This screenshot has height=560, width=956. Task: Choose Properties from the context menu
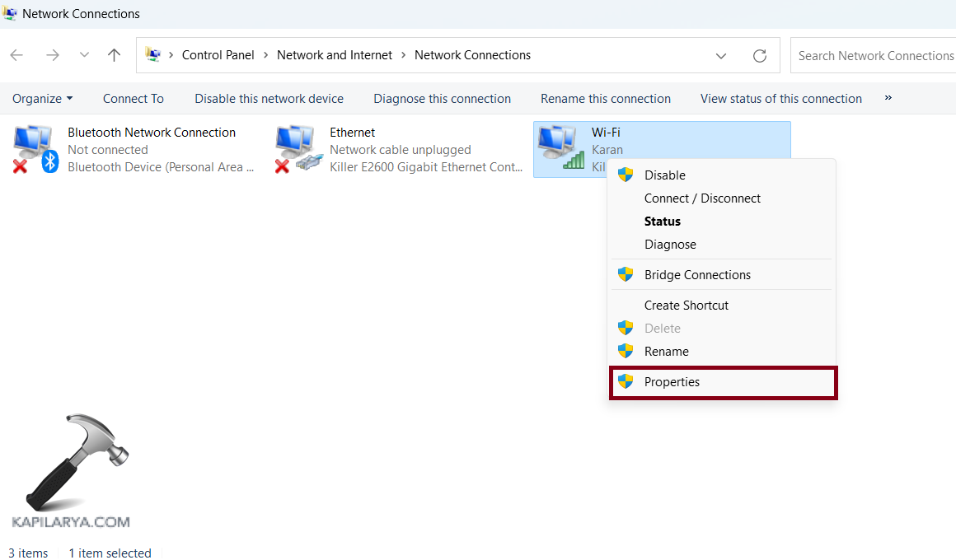(672, 382)
